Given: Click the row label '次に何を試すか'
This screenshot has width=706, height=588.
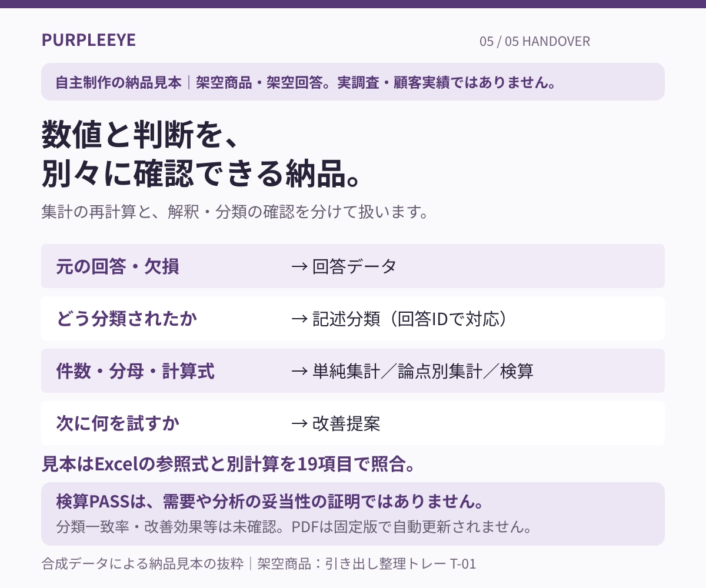Looking at the screenshot, I should pos(118,423).
